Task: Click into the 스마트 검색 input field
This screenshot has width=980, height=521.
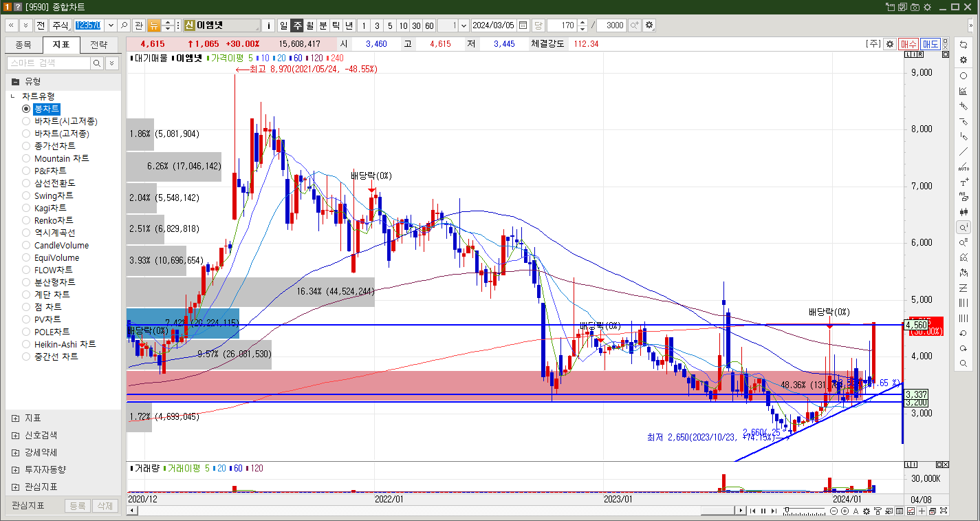Action: (x=48, y=63)
